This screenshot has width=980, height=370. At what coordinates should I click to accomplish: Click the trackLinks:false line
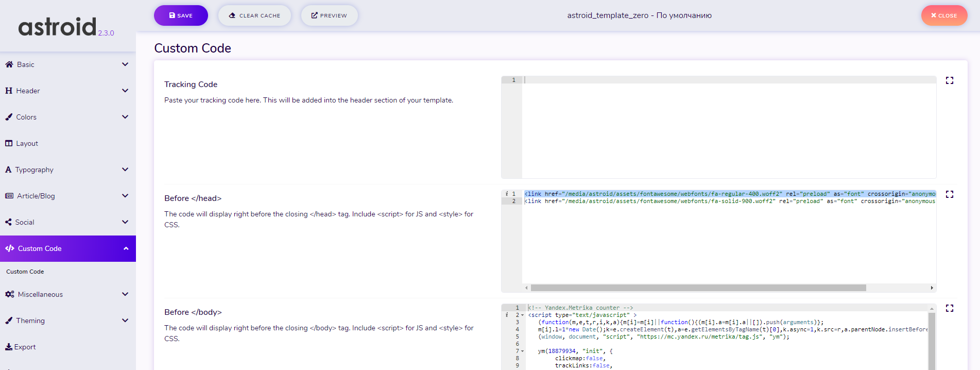point(584,365)
